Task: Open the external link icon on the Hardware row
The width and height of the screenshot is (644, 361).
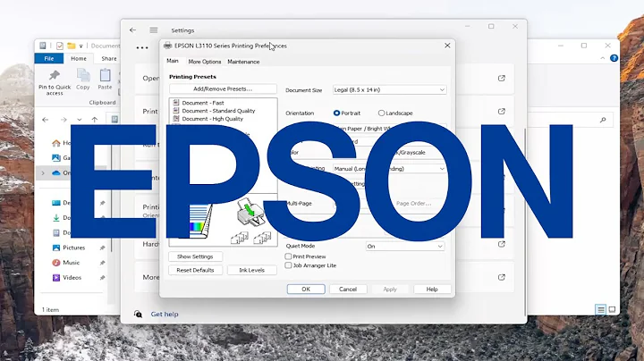Action: pyautogui.click(x=502, y=244)
